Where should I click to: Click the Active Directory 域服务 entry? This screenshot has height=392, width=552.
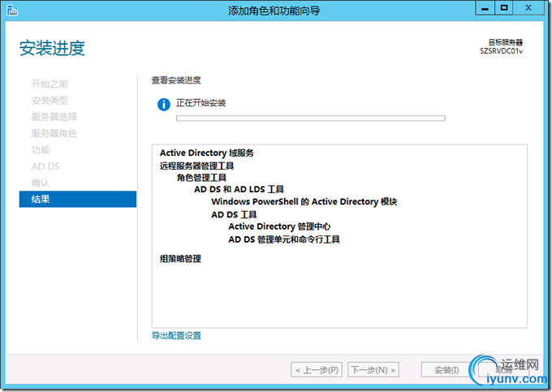click(x=207, y=153)
